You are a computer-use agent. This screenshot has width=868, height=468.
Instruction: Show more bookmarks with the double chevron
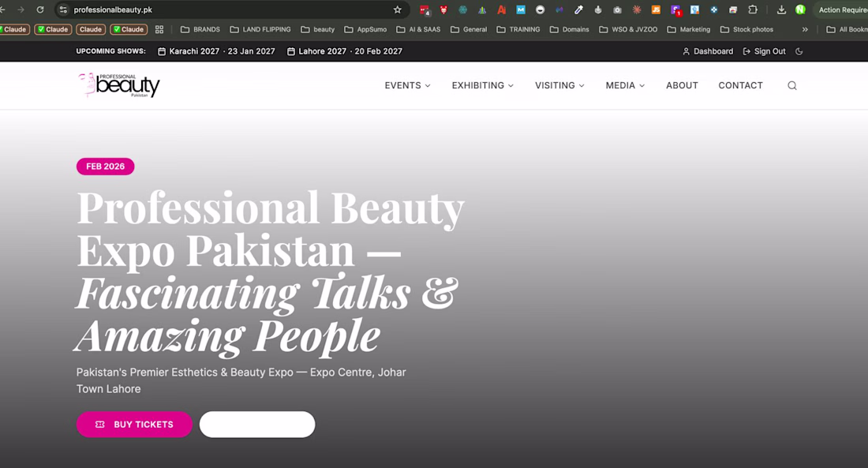[x=805, y=29]
